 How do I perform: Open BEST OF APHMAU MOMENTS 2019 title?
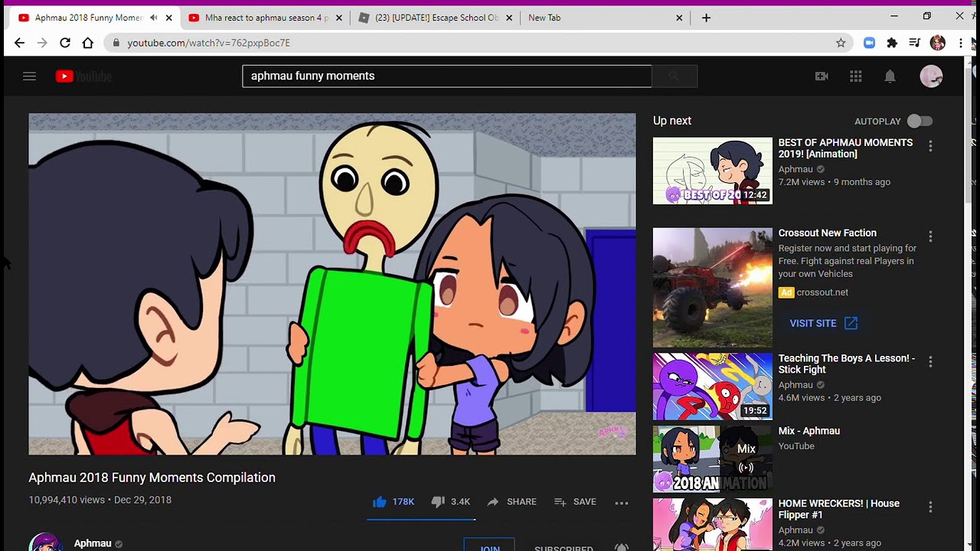tap(845, 148)
